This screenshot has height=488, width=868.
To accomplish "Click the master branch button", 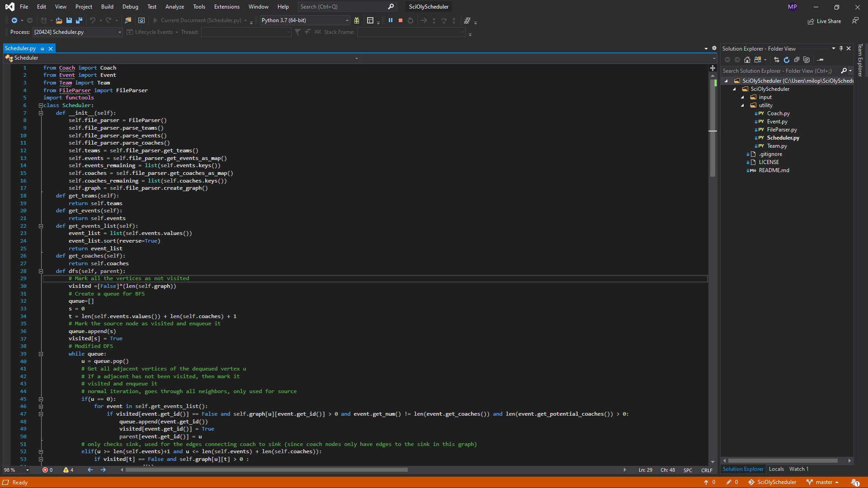I will pyautogui.click(x=823, y=482).
